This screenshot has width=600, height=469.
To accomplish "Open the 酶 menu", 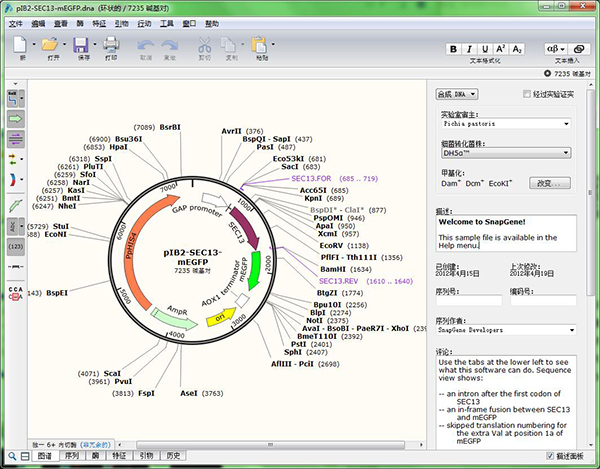I will point(80,24).
